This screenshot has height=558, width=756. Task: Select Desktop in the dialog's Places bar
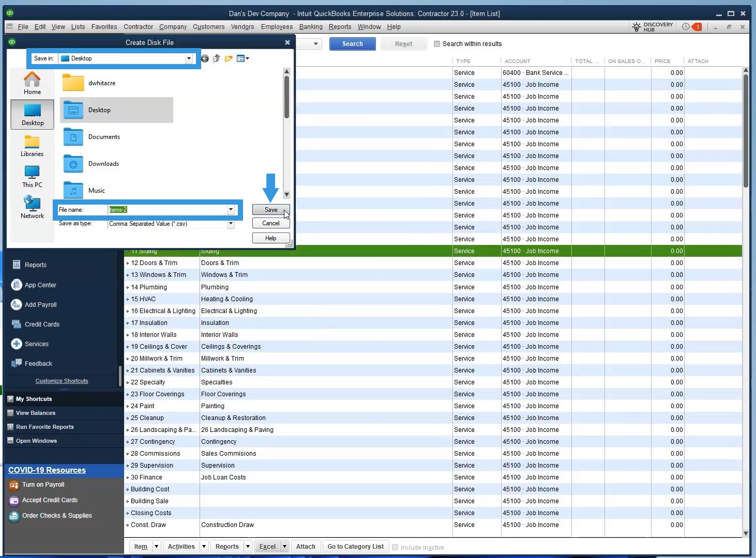pyautogui.click(x=32, y=114)
